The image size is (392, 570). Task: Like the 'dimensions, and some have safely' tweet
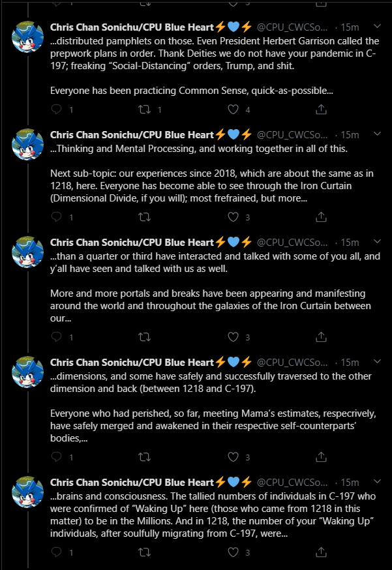(233, 457)
